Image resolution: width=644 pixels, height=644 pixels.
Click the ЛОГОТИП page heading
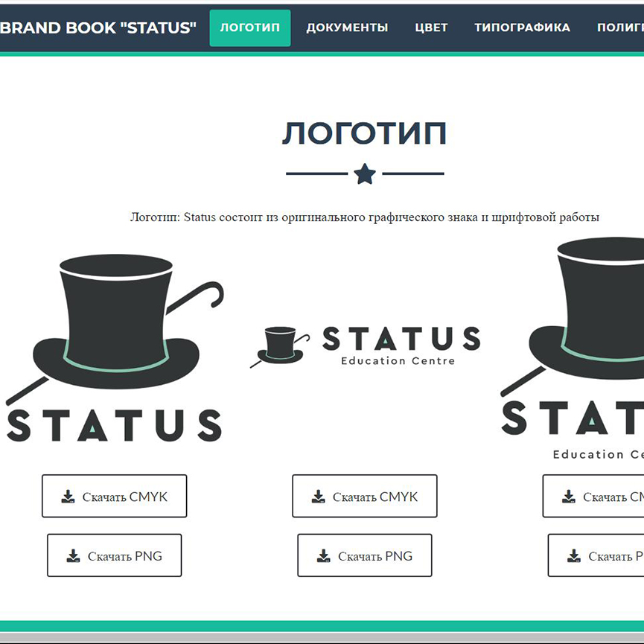click(364, 133)
